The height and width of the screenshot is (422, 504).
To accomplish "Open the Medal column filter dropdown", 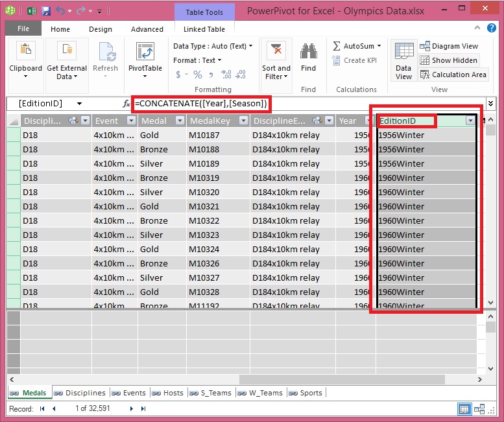I will [180, 121].
